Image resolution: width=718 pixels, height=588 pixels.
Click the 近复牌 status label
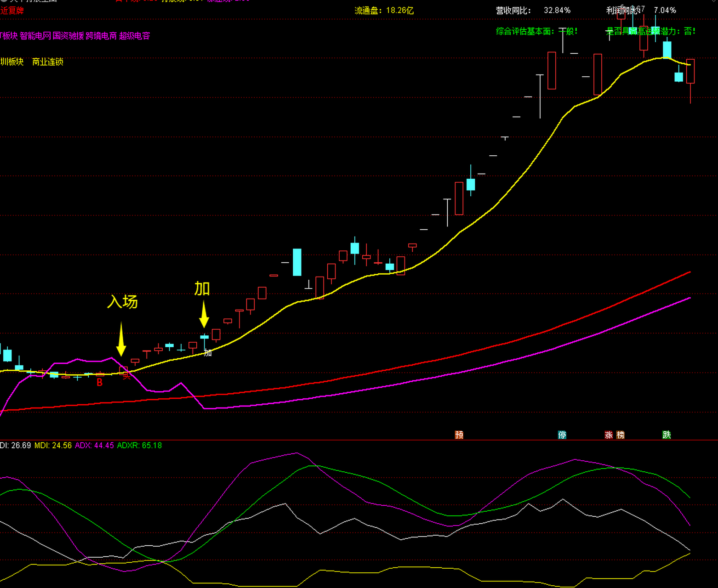click(12, 11)
